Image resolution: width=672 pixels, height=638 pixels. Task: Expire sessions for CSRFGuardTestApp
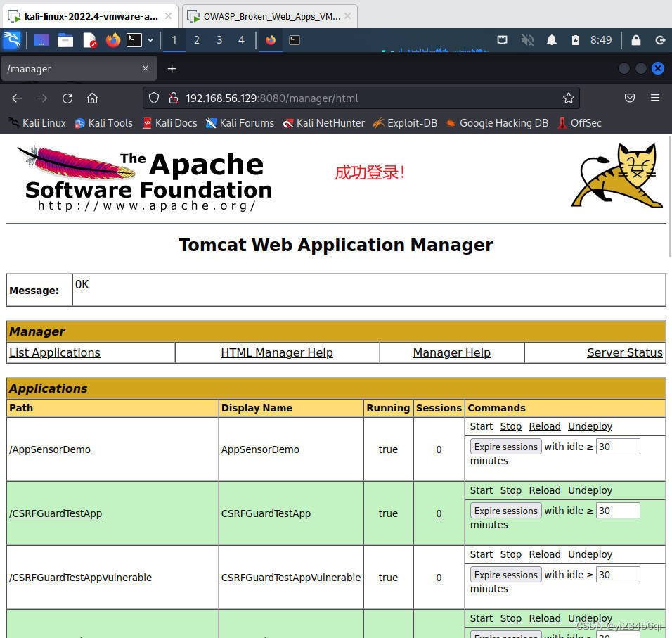[505, 510]
